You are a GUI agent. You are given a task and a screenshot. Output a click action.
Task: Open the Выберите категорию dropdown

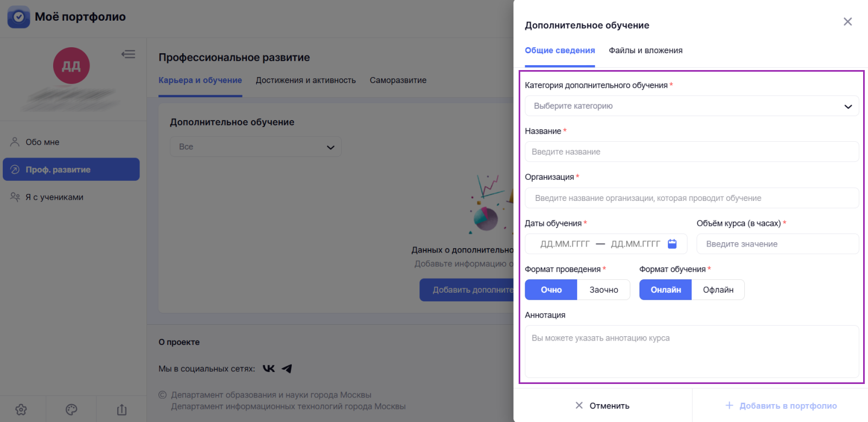tap(692, 106)
